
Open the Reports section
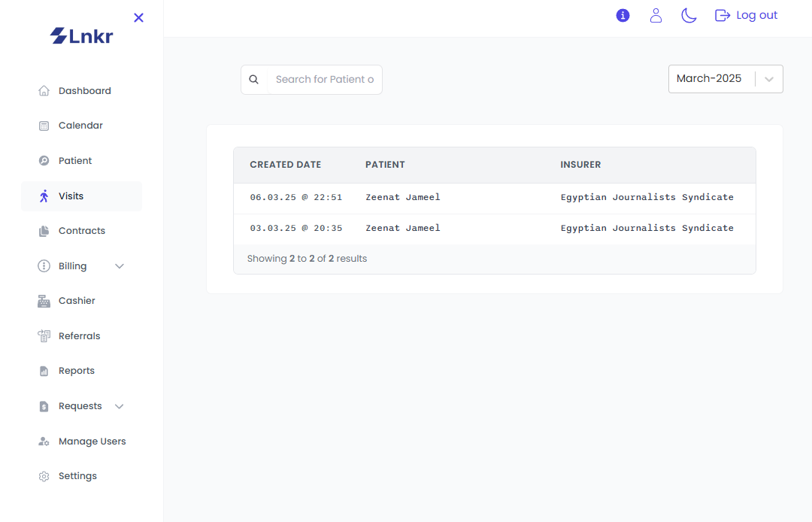(x=81, y=371)
